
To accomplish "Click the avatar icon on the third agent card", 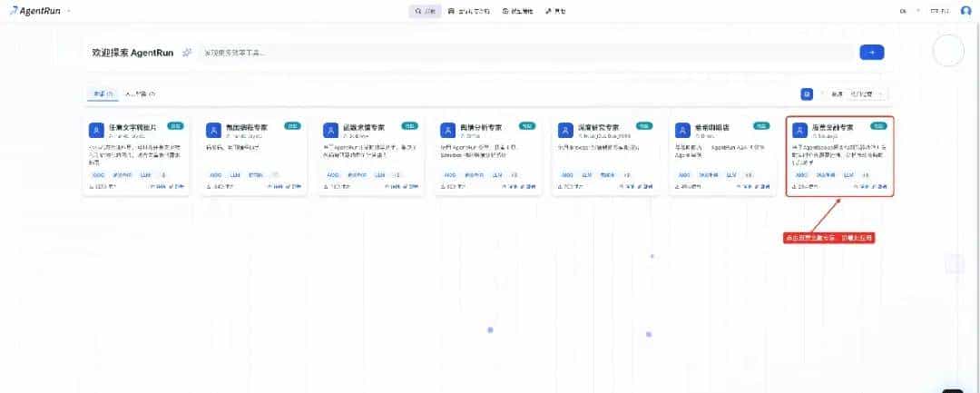I will click(x=330, y=130).
